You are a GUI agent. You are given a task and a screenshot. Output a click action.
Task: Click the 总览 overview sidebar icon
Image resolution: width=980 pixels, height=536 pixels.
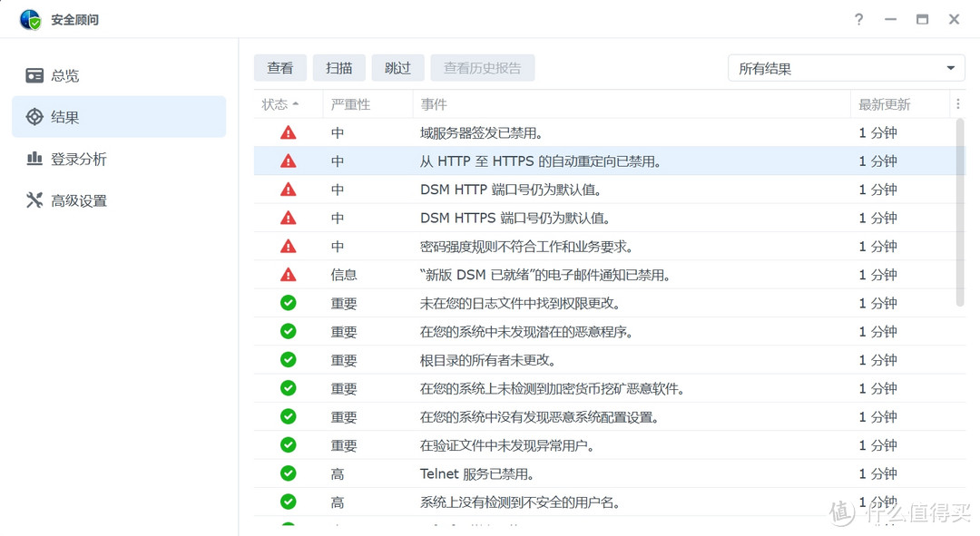[34, 75]
